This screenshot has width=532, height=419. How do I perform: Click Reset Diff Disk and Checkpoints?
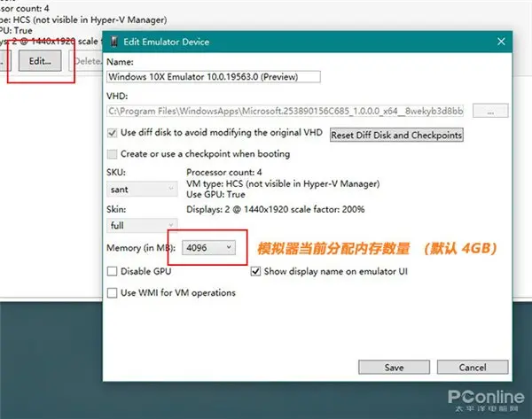click(x=396, y=135)
